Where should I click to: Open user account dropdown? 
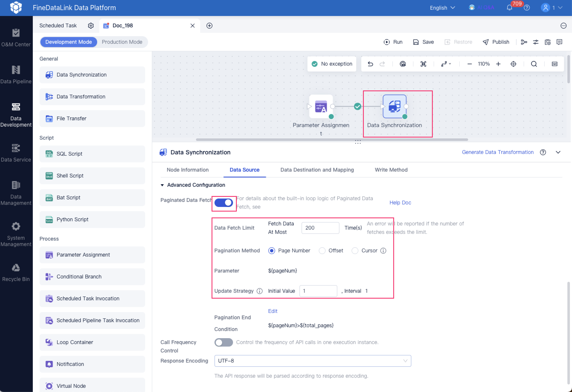click(x=552, y=8)
